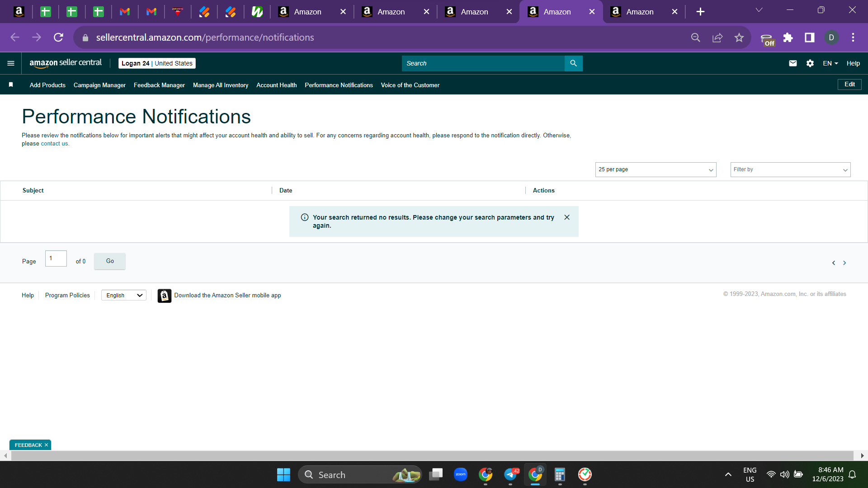868x488 pixels.
Task: Reload the browser page
Action: pos(58,38)
